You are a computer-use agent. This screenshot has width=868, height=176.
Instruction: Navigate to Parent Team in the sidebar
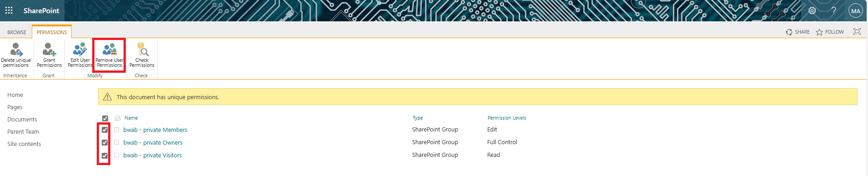23,131
